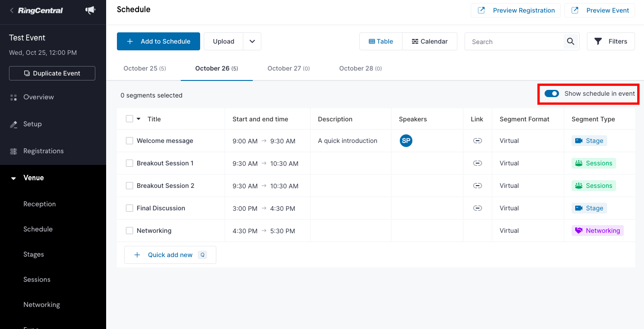Click the Speakers column header

click(x=413, y=119)
